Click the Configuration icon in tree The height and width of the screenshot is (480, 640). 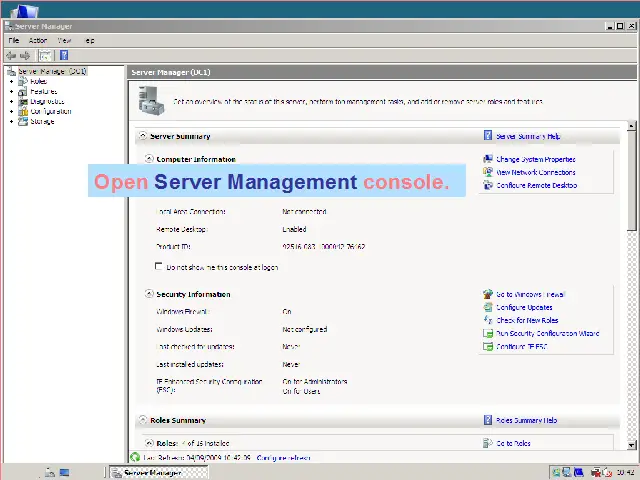(x=23, y=111)
